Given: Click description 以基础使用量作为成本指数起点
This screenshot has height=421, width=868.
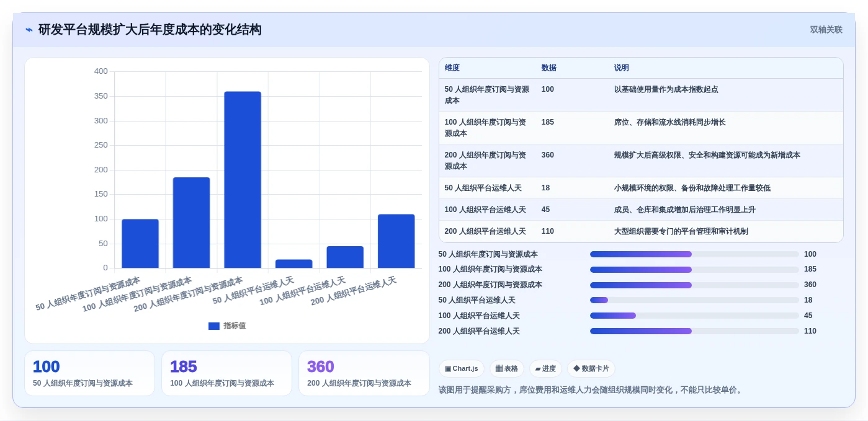Looking at the screenshot, I should pyautogui.click(x=666, y=89).
